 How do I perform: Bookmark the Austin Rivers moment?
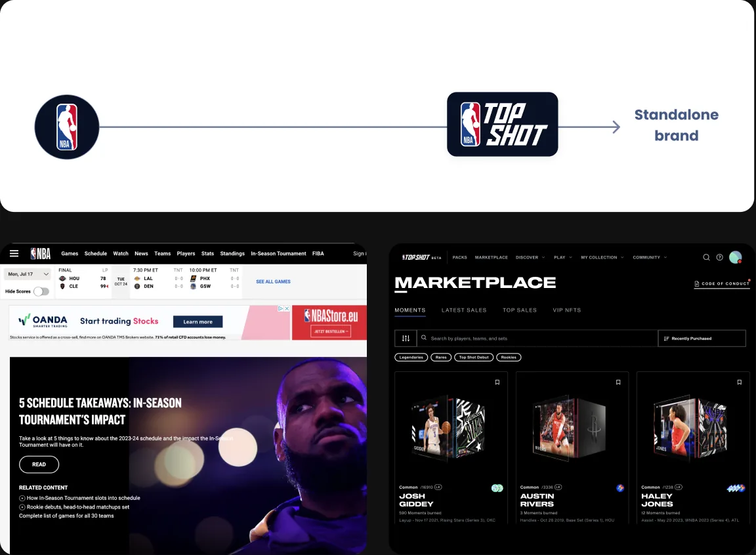(x=618, y=382)
